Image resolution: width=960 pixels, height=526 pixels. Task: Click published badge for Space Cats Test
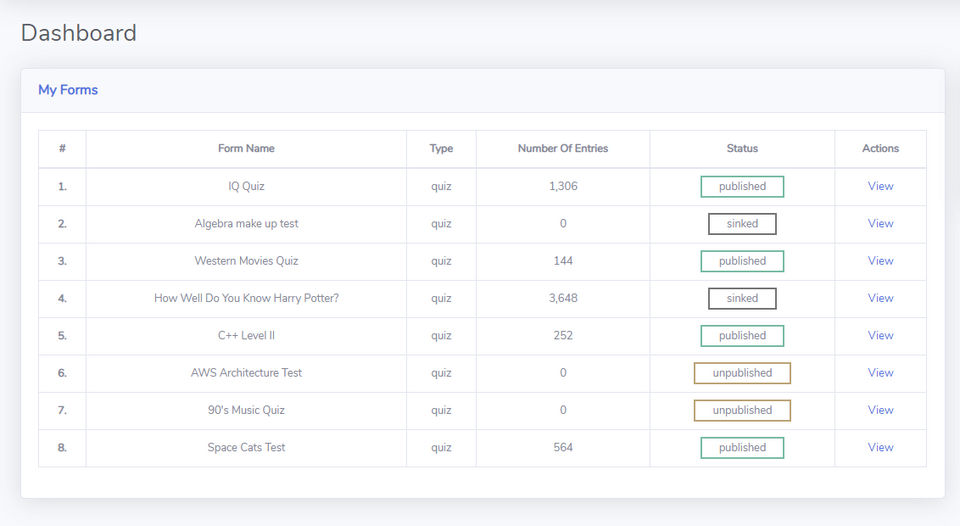(742, 448)
